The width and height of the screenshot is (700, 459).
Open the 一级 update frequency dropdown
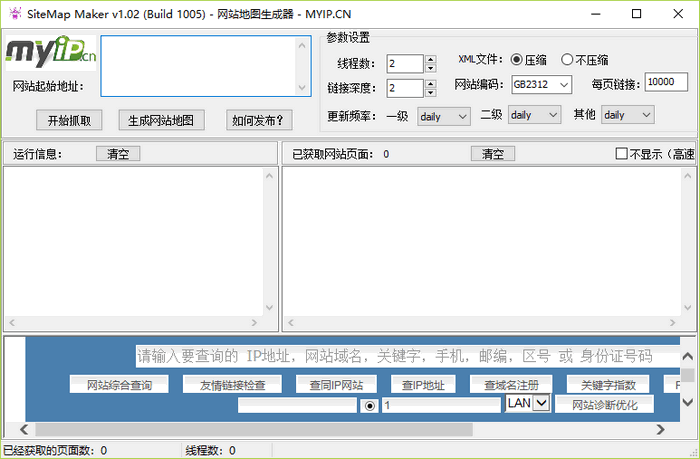pyautogui.click(x=444, y=117)
